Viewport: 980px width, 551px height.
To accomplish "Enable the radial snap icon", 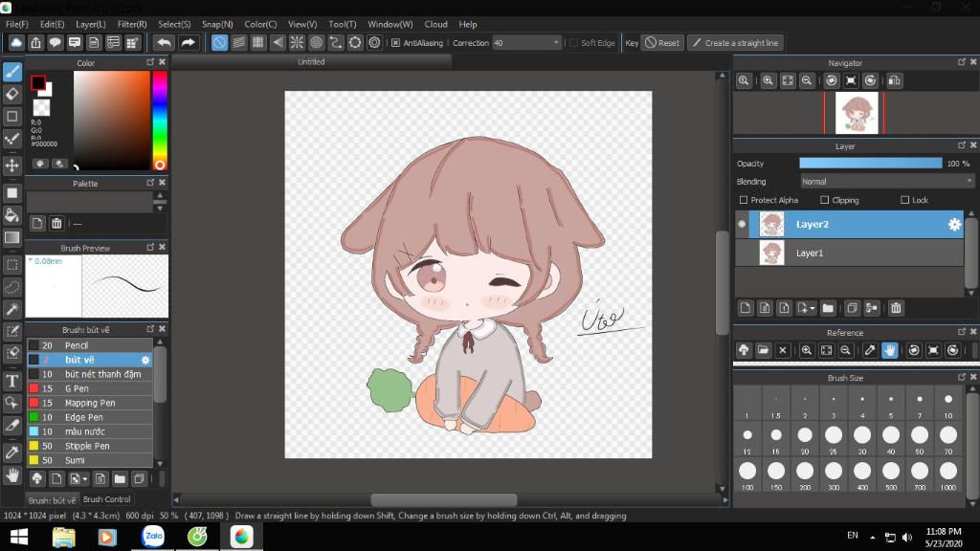I will (297, 42).
